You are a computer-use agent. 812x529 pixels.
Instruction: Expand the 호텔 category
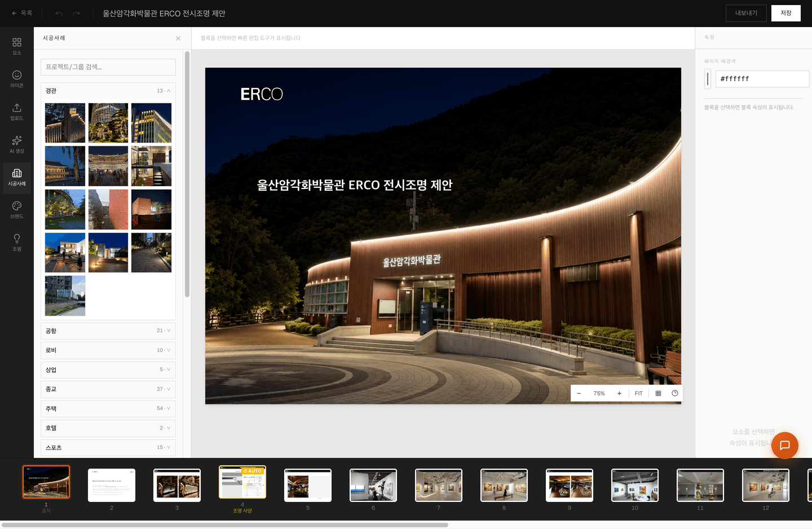pyautogui.click(x=108, y=428)
